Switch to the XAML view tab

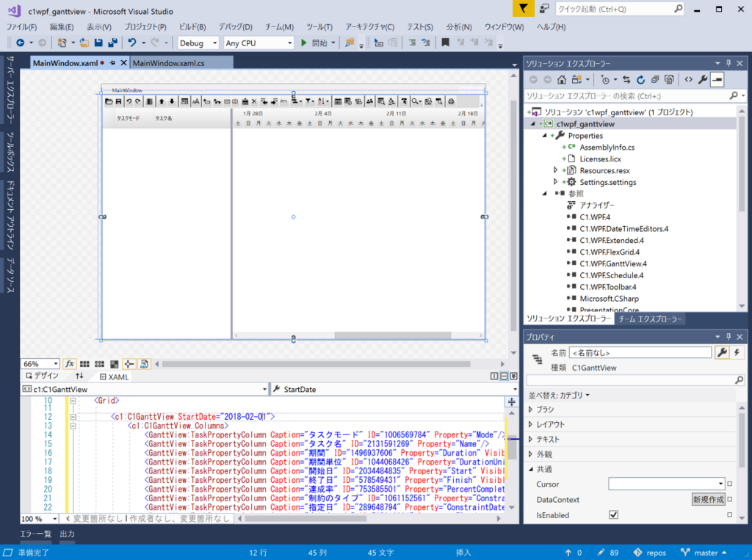[114, 377]
